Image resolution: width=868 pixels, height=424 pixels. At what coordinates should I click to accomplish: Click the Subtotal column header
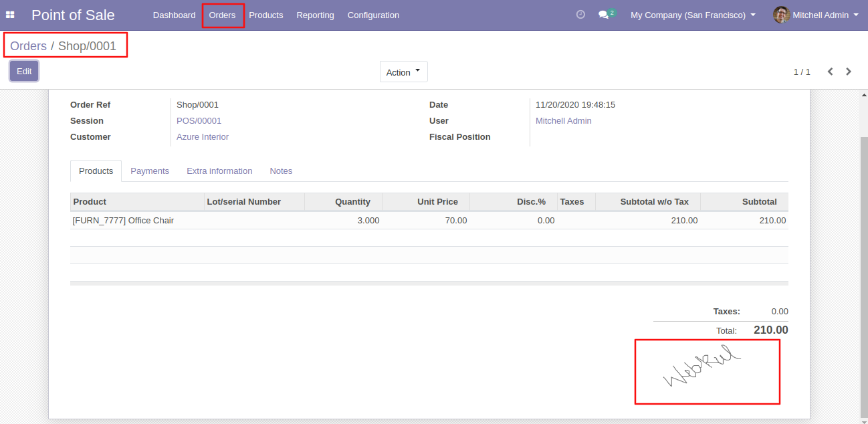(x=744, y=202)
